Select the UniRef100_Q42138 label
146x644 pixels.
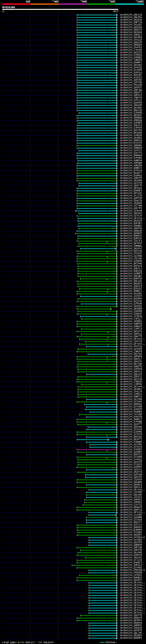131,379
